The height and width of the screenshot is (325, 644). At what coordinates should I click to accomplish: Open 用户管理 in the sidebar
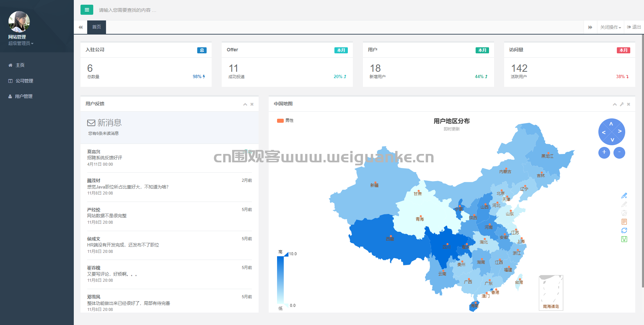37,96
